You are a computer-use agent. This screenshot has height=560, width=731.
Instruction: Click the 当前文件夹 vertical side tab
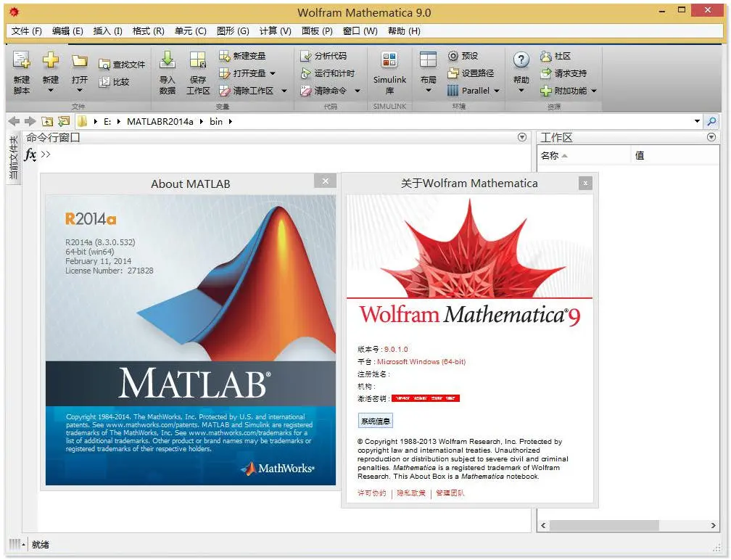click(x=14, y=157)
